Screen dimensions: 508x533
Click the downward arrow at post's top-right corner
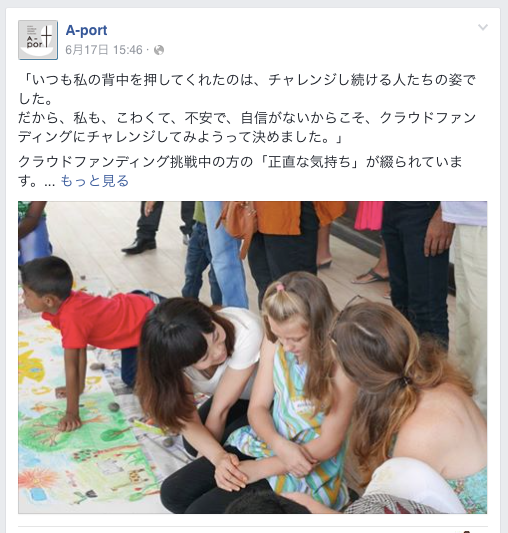click(483, 27)
